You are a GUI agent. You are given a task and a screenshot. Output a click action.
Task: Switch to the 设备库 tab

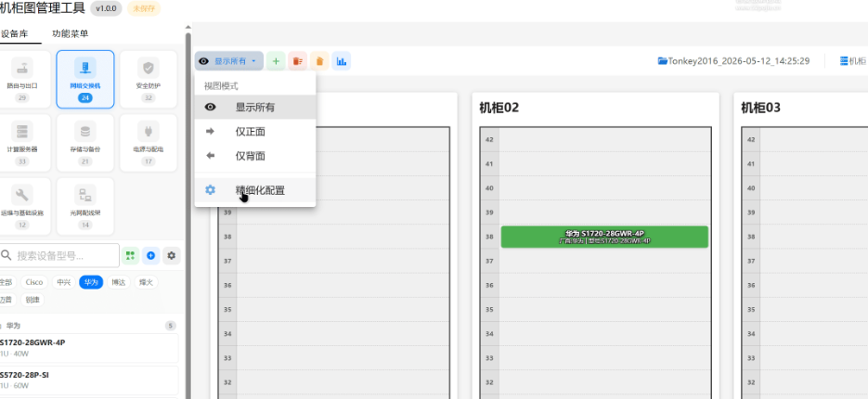(14, 33)
